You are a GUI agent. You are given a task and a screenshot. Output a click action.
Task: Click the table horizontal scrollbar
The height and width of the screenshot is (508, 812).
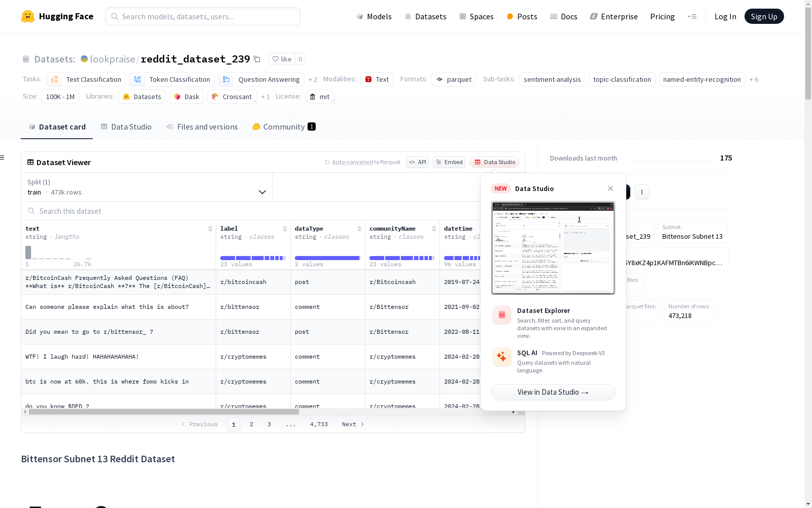click(164, 412)
